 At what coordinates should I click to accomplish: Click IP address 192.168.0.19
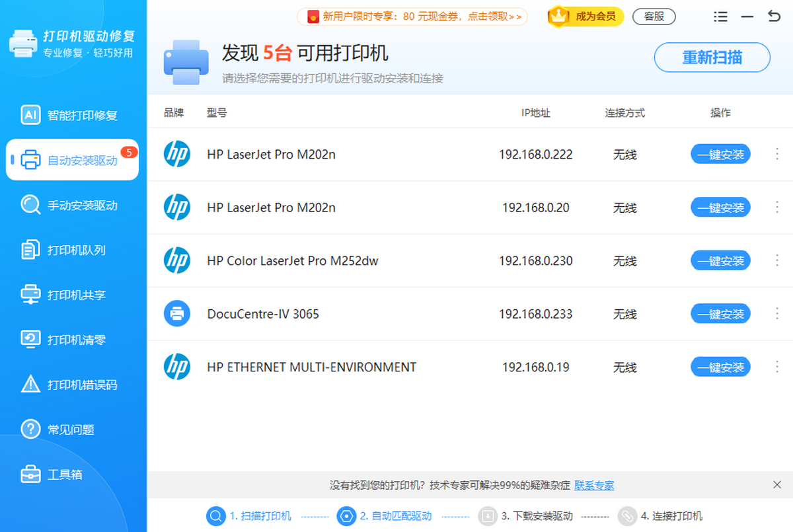pyautogui.click(x=536, y=367)
